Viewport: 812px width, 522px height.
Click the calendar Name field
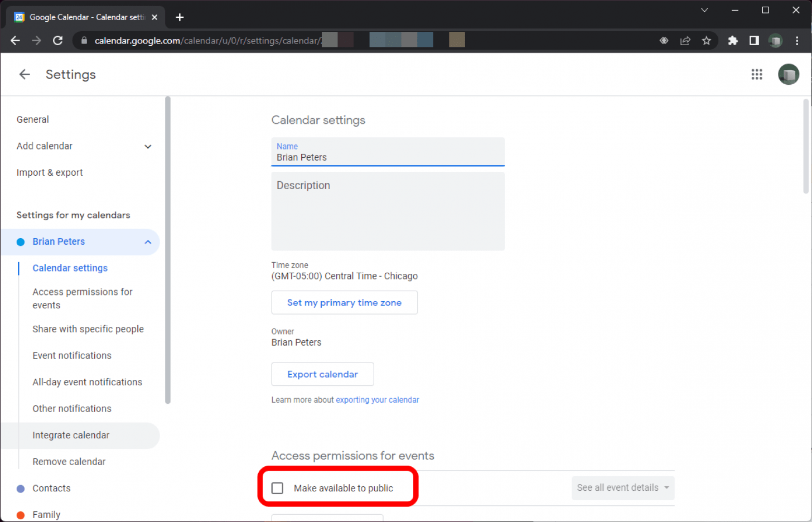click(388, 152)
